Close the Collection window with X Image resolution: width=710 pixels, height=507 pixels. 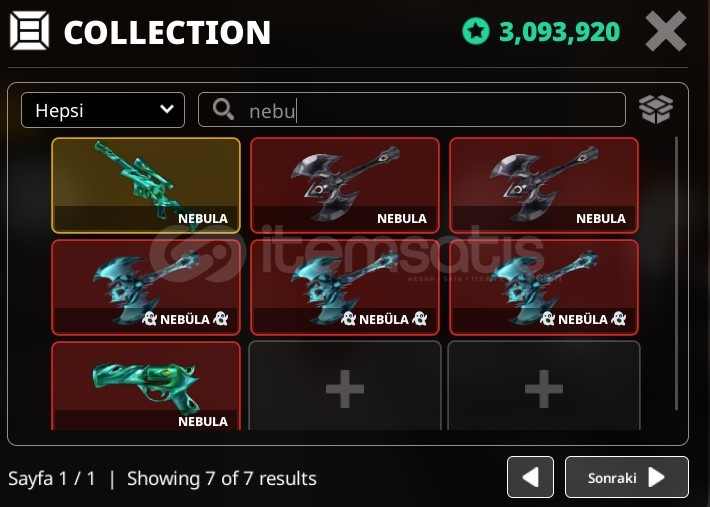[x=666, y=31]
